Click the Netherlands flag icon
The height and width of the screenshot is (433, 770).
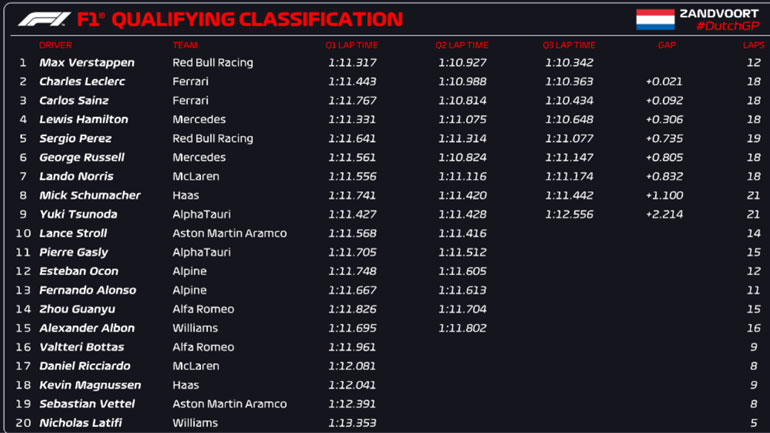[655, 19]
